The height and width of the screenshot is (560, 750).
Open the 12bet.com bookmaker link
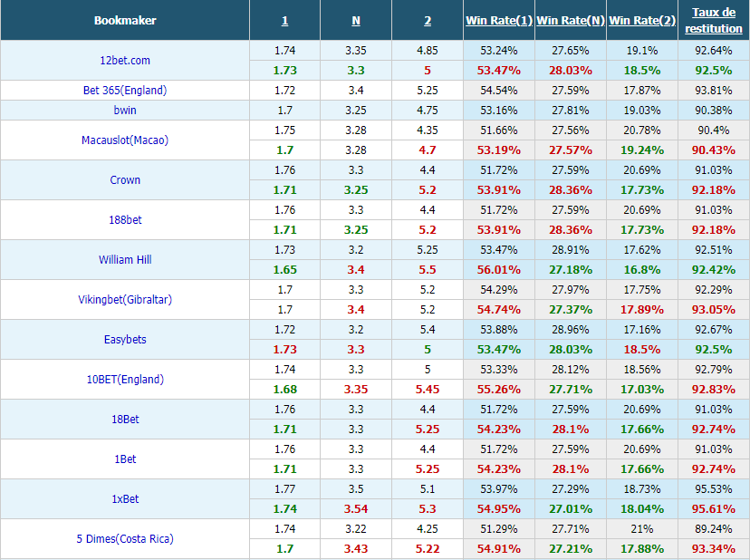125,61
